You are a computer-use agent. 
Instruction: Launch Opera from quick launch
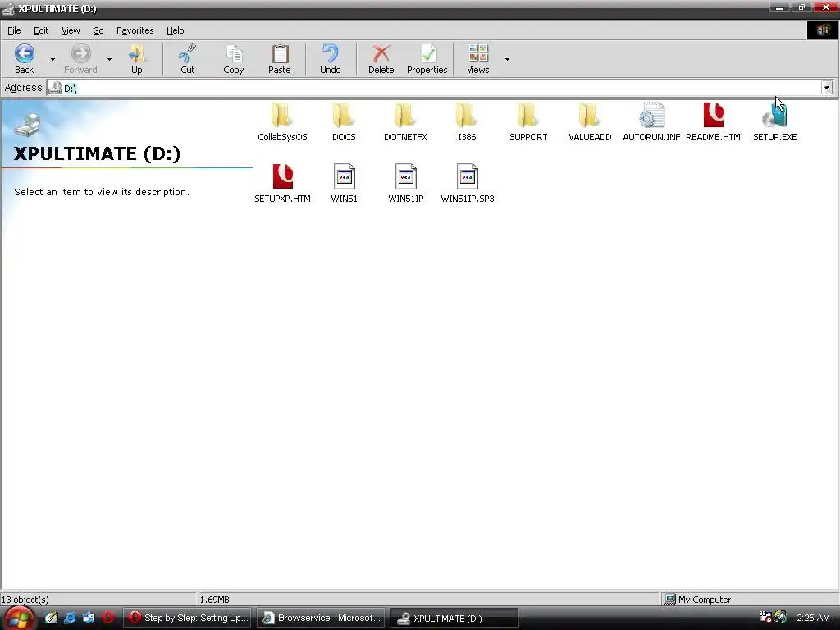click(x=107, y=618)
